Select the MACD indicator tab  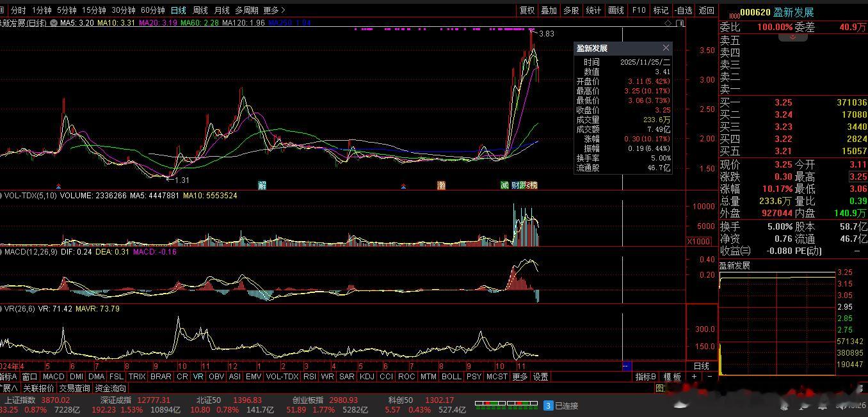click(x=53, y=377)
